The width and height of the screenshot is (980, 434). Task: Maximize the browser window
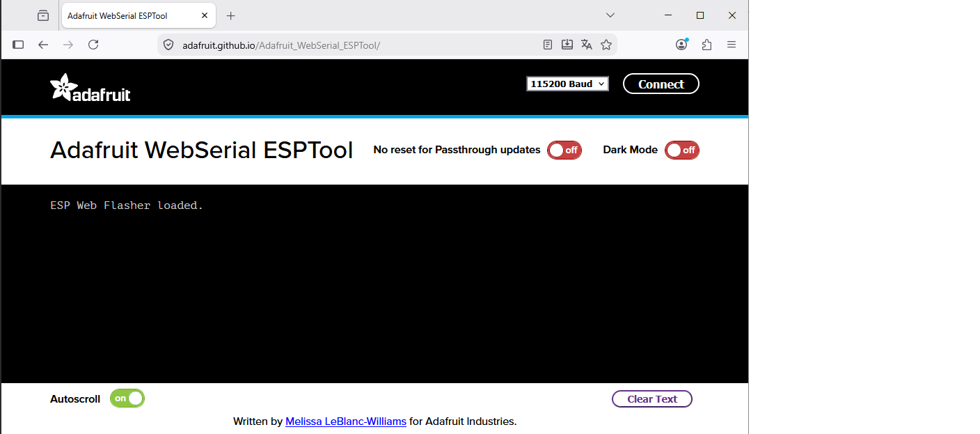pyautogui.click(x=700, y=15)
